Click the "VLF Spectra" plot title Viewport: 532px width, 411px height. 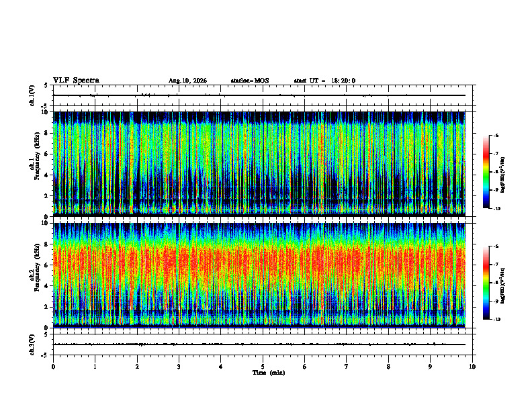point(76,81)
